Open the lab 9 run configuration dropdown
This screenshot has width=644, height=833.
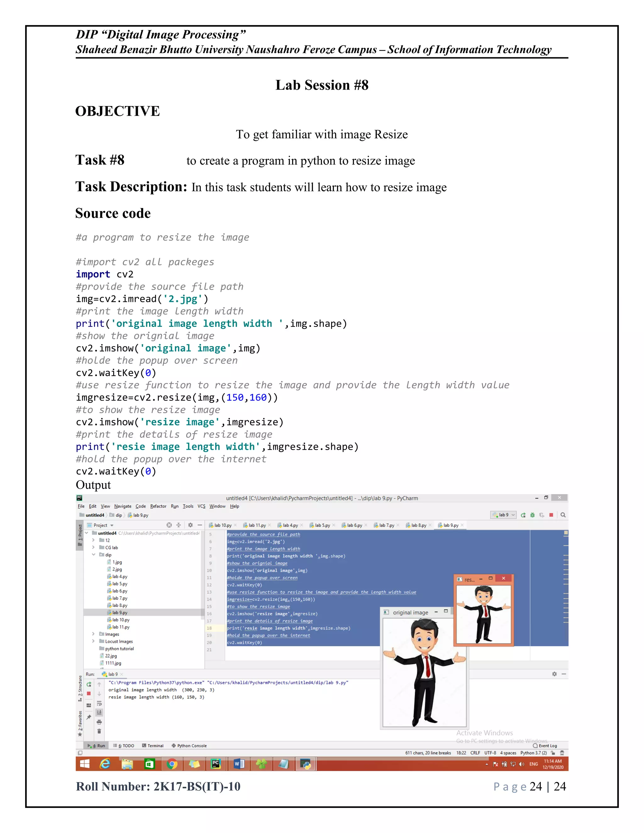pos(503,515)
